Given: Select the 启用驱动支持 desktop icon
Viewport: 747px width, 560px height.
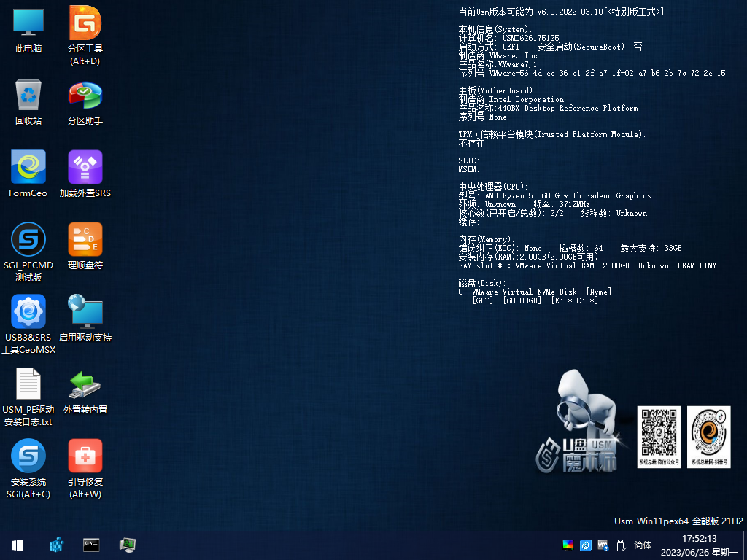Looking at the screenshot, I should click(x=85, y=318).
